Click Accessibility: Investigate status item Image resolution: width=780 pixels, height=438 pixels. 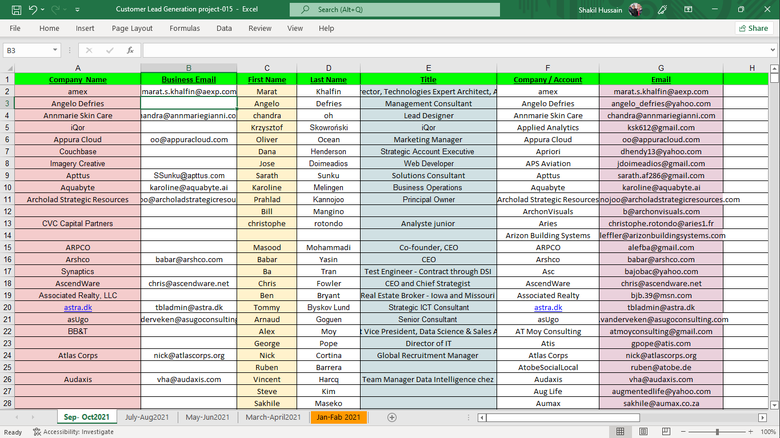74,432
